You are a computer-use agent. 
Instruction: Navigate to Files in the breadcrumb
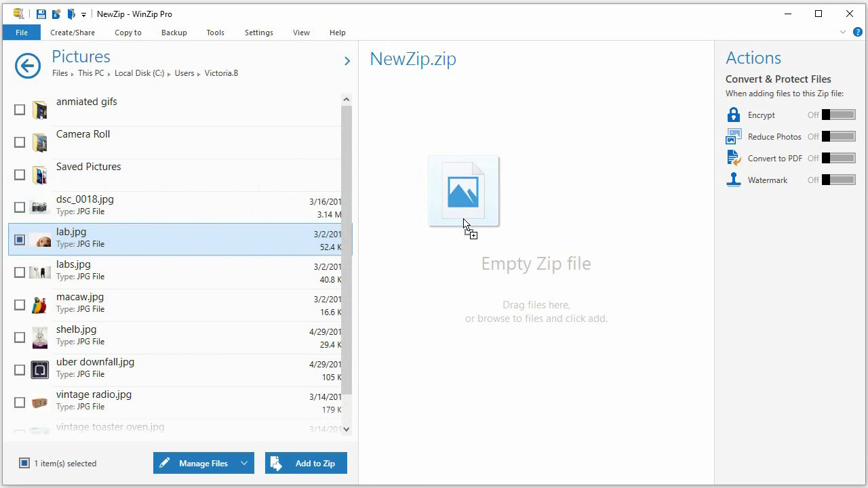60,73
